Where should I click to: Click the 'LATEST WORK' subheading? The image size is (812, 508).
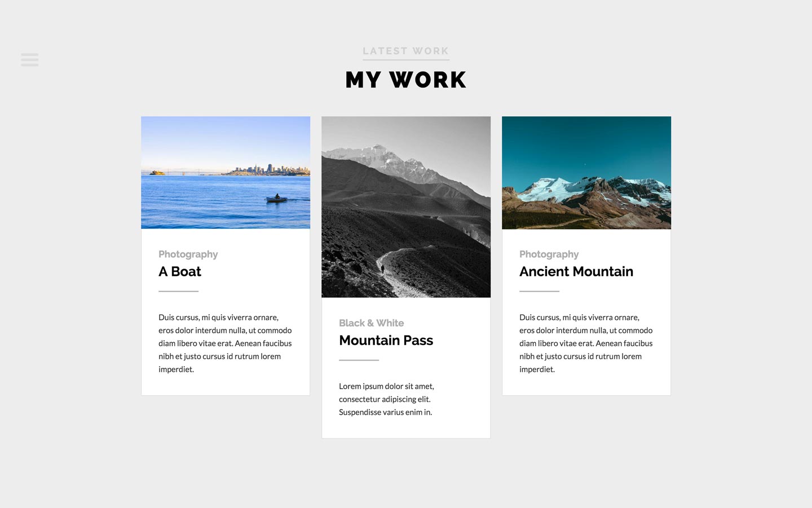(406, 51)
